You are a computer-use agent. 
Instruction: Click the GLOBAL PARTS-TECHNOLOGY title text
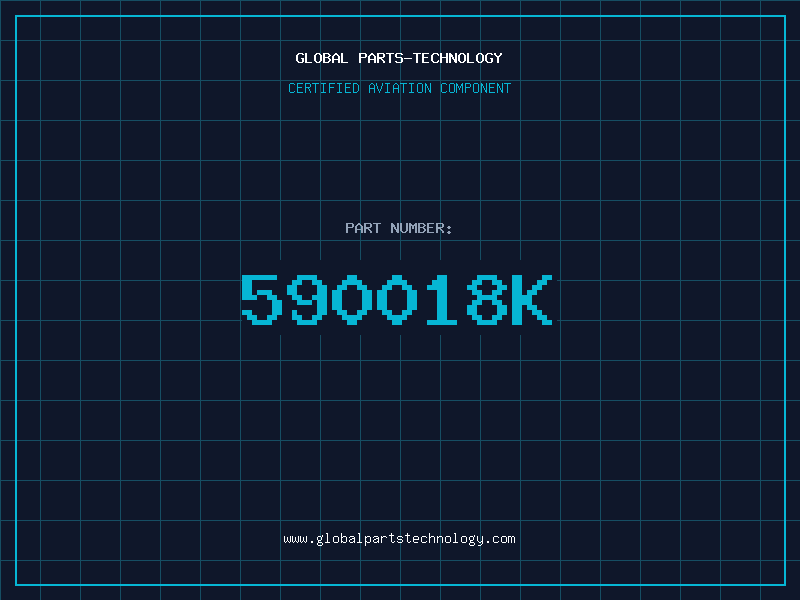(x=399, y=58)
